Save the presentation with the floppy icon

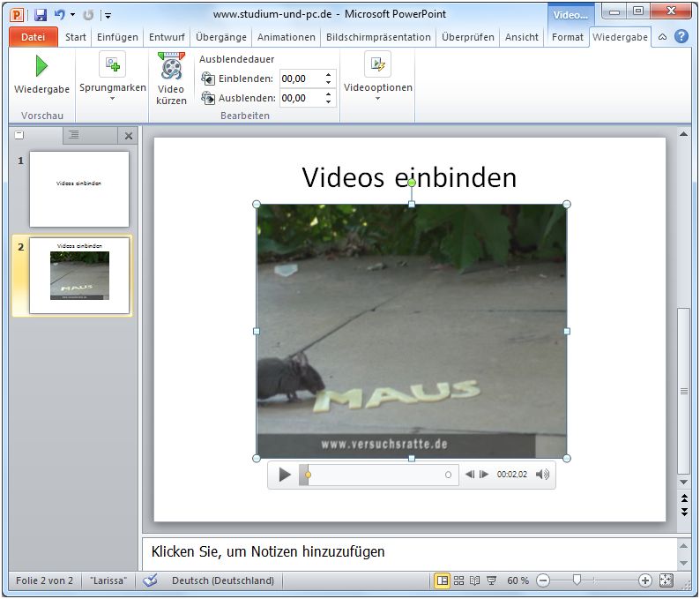(x=41, y=15)
